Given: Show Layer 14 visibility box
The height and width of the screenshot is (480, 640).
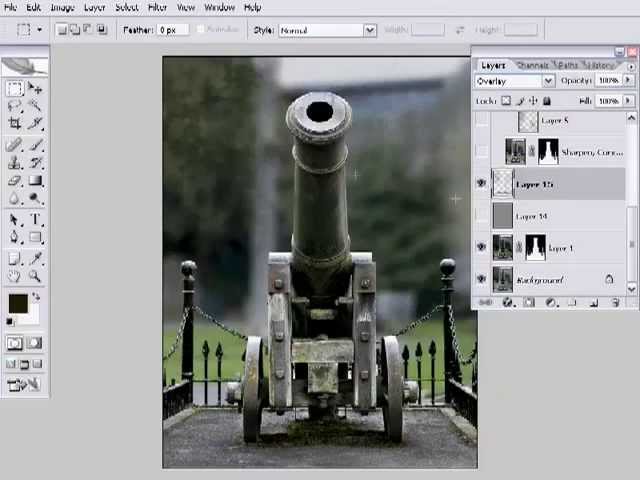Looking at the screenshot, I should 482,215.
